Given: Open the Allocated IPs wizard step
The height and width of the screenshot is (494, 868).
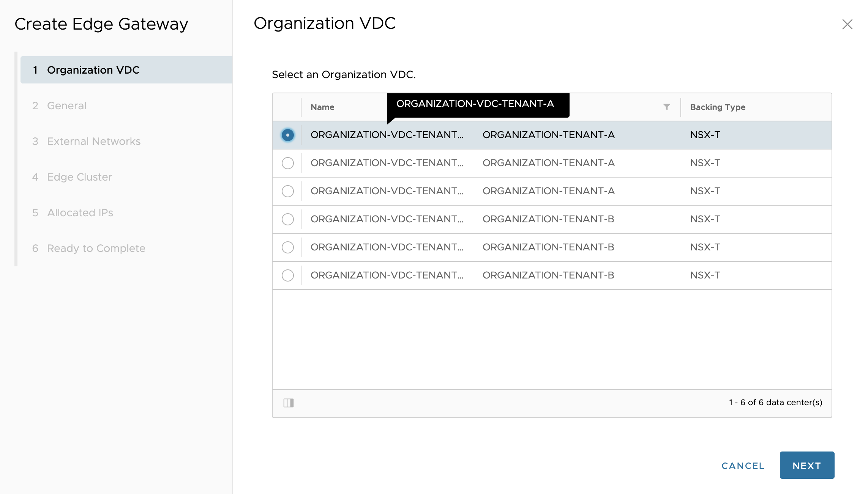Looking at the screenshot, I should 80,213.
